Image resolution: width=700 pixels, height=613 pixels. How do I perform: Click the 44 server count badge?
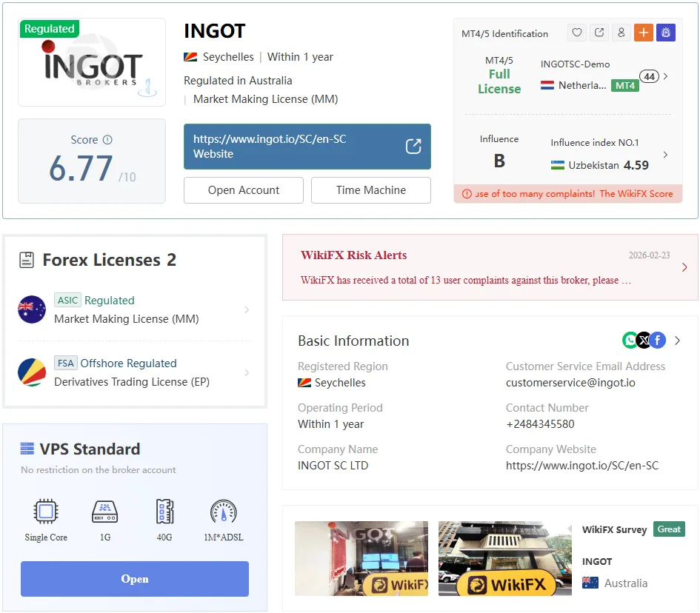pos(649,76)
